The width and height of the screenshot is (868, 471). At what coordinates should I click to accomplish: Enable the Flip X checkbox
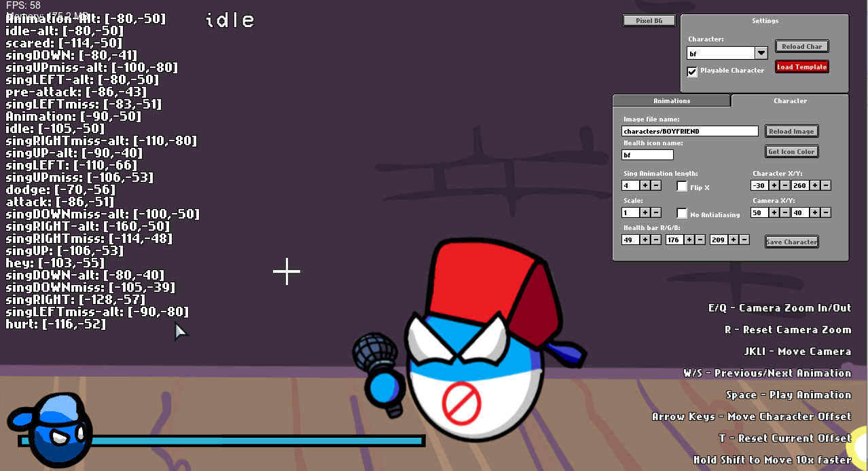point(682,186)
